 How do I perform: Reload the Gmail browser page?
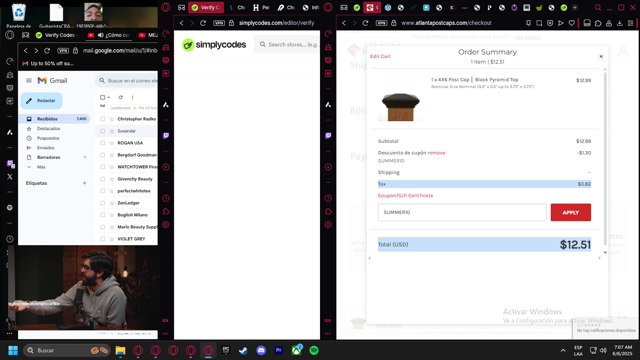[47, 51]
